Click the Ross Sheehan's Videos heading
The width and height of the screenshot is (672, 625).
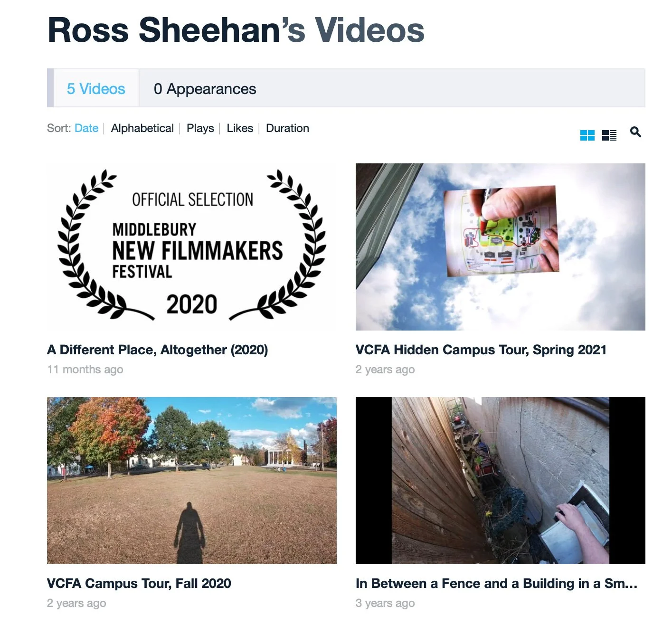[x=236, y=30]
